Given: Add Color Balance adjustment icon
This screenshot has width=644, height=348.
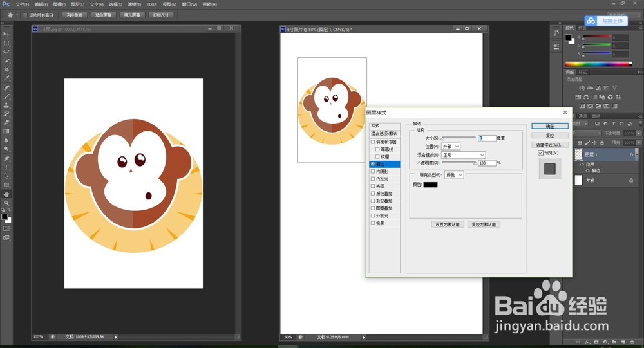Looking at the screenshot, I should coord(586,97).
